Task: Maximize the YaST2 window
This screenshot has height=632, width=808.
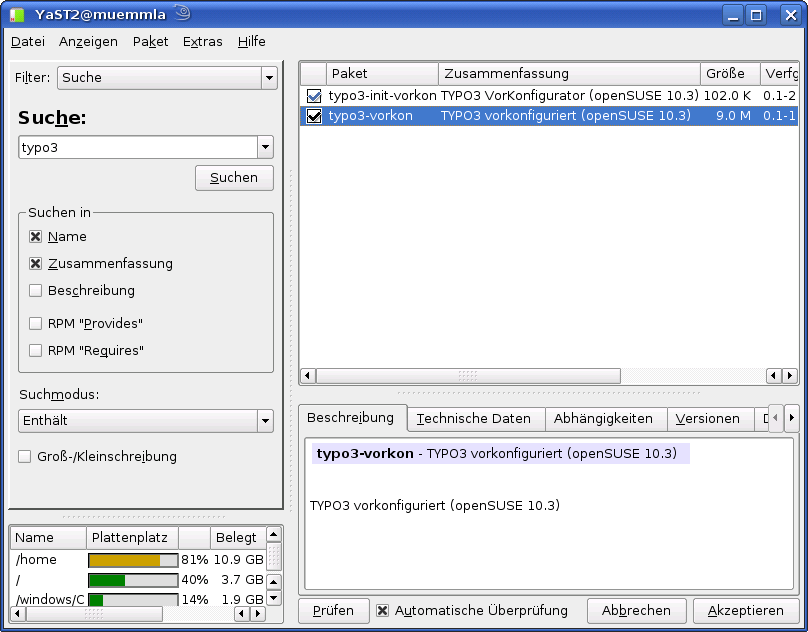Action: click(756, 15)
